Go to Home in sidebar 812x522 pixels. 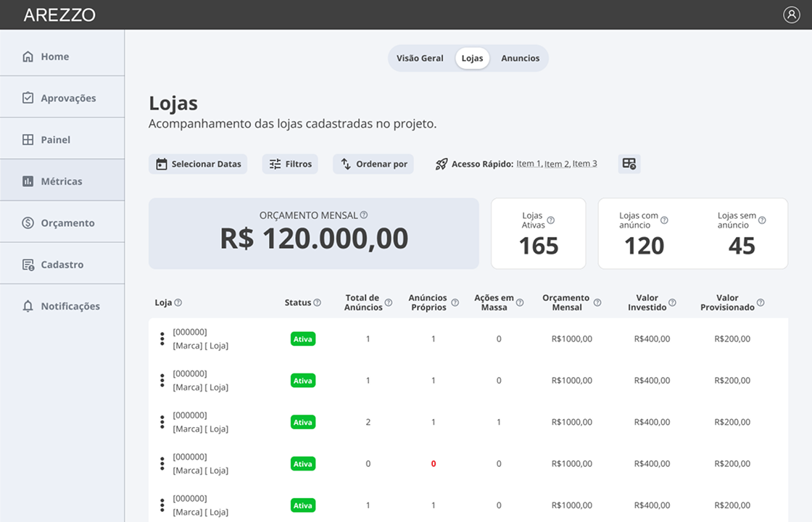pos(62,56)
